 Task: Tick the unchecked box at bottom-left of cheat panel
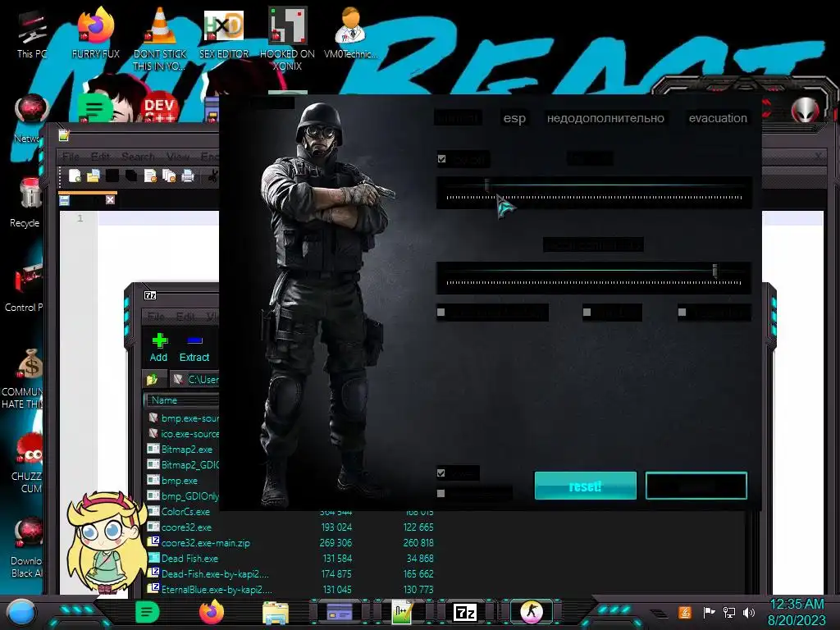click(x=441, y=493)
